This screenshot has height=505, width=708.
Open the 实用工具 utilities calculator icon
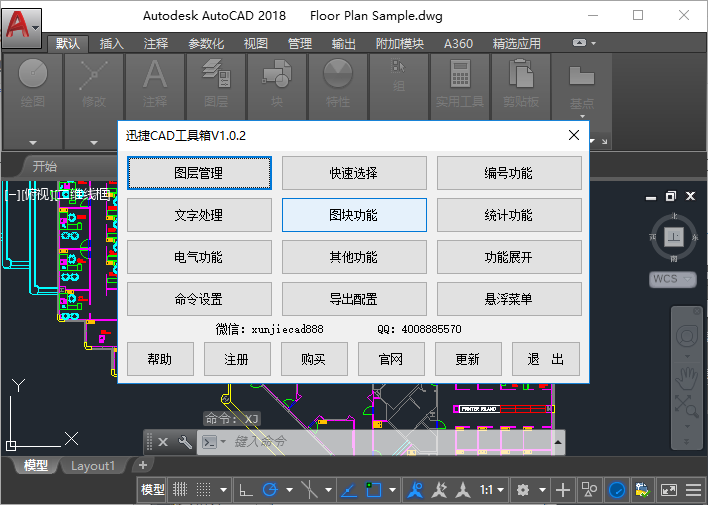(460, 74)
